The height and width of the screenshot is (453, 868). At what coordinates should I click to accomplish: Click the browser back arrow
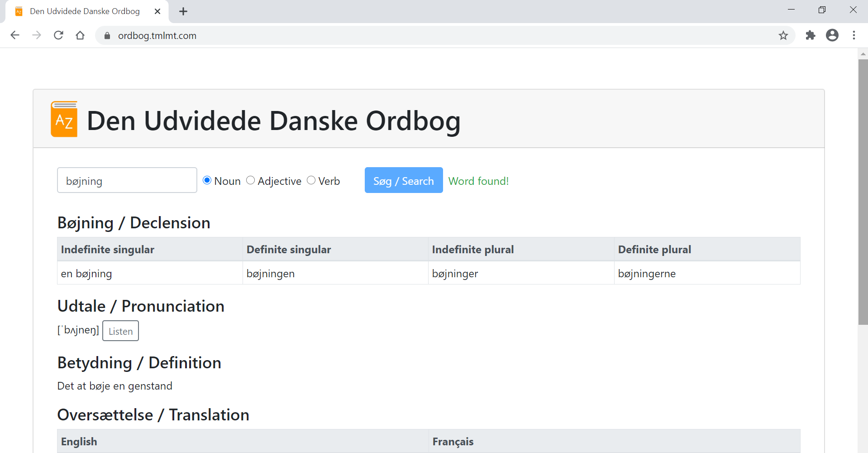click(x=15, y=35)
